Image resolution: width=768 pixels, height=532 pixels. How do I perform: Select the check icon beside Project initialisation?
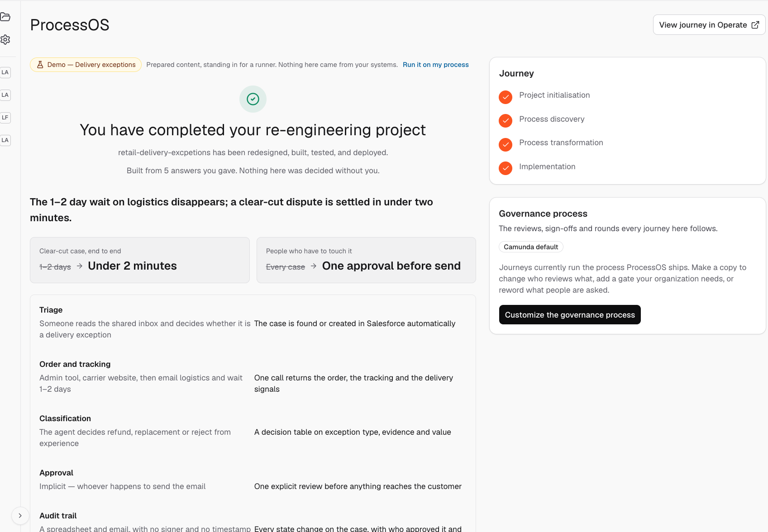pos(506,97)
